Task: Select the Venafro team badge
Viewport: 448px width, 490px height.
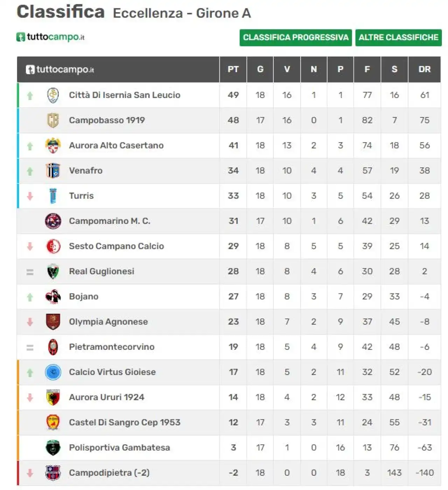Action: tap(53, 171)
